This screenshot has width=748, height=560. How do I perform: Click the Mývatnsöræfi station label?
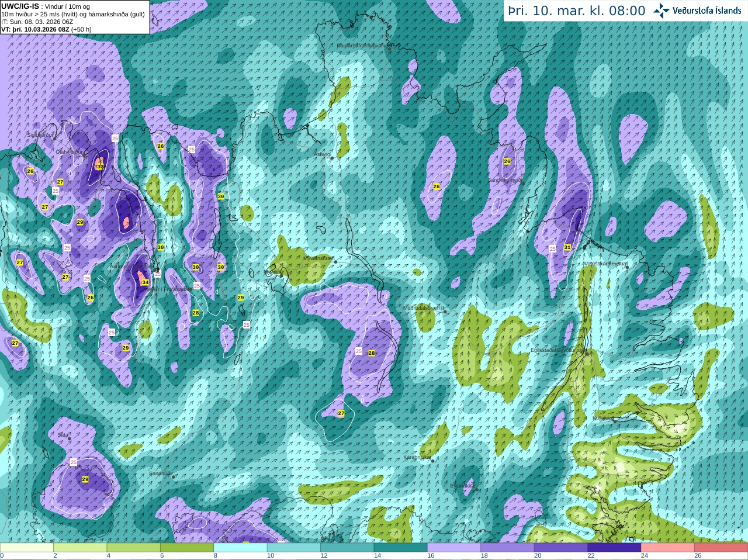point(318,258)
